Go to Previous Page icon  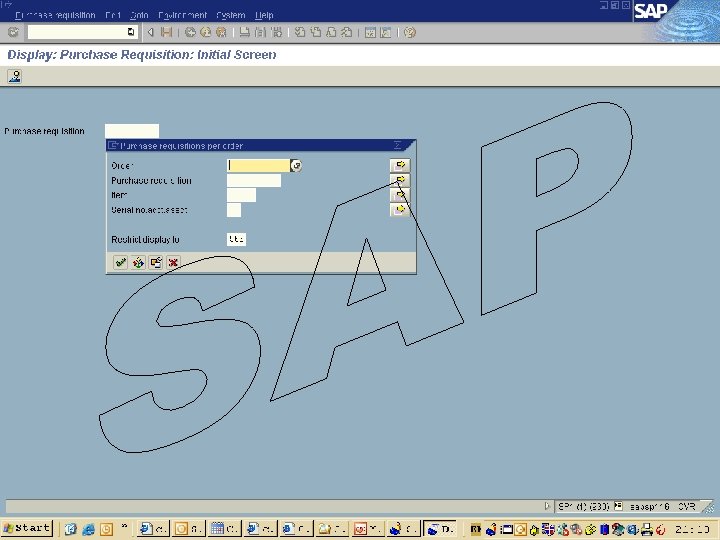click(x=315, y=32)
